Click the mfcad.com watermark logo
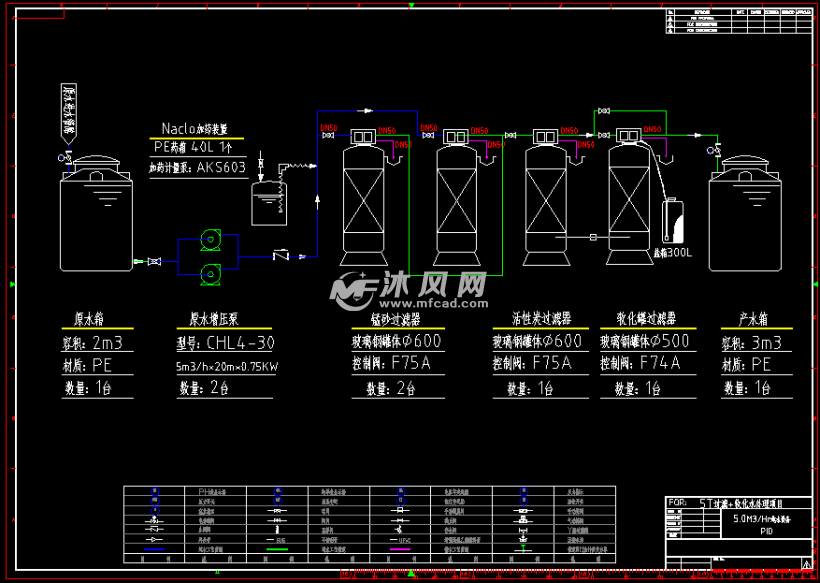Viewport: 820px width, 583px height. click(410, 290)
